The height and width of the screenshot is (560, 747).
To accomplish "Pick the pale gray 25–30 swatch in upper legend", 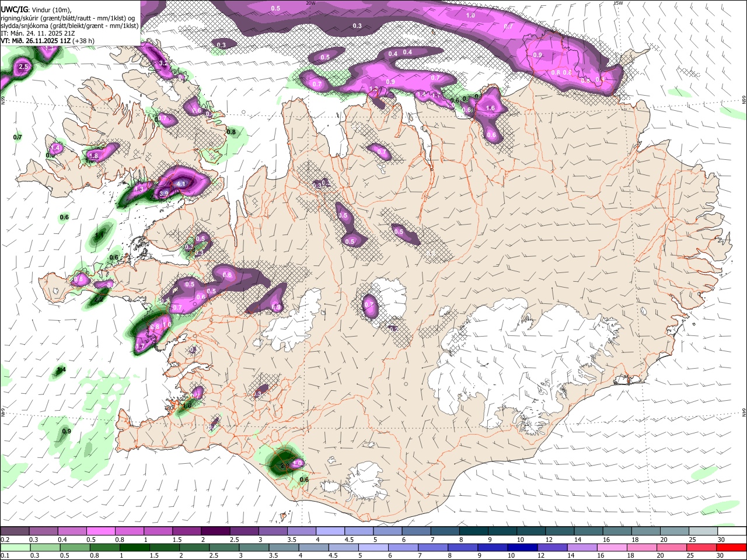I will 704,531.
